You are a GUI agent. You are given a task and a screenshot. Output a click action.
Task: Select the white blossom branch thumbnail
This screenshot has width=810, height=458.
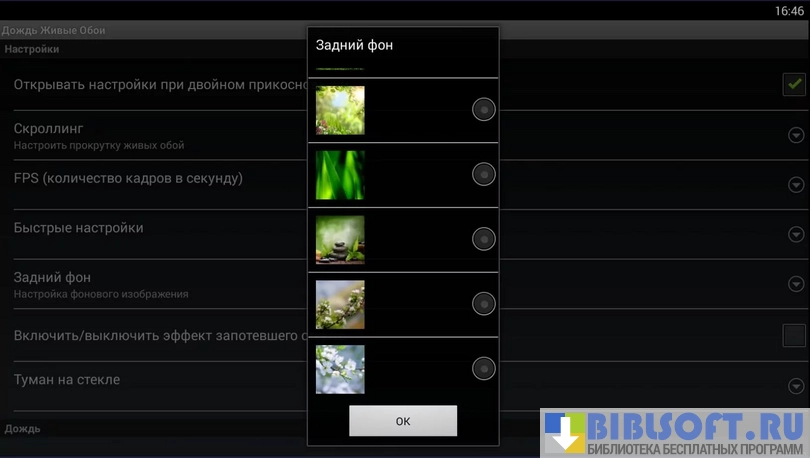340,304
